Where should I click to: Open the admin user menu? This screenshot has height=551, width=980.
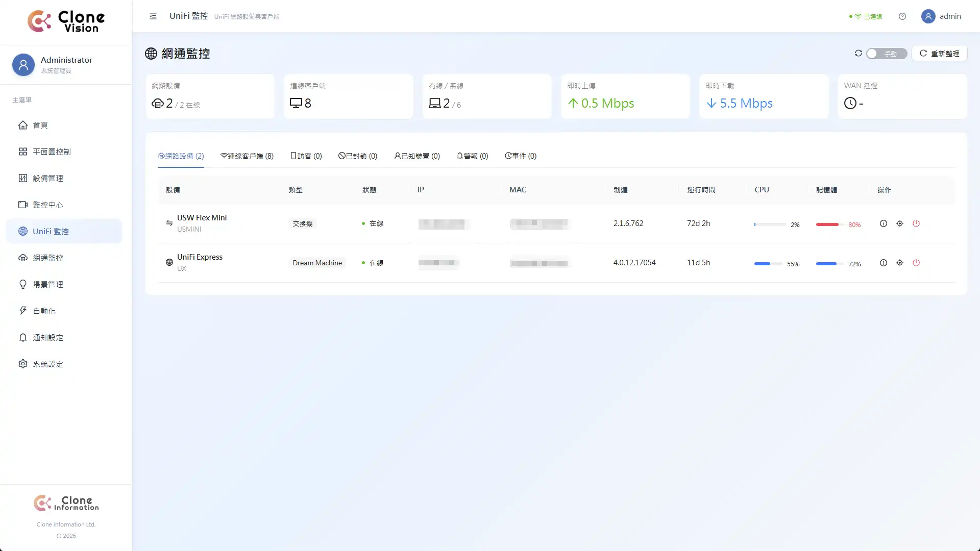tap(941, 16)
